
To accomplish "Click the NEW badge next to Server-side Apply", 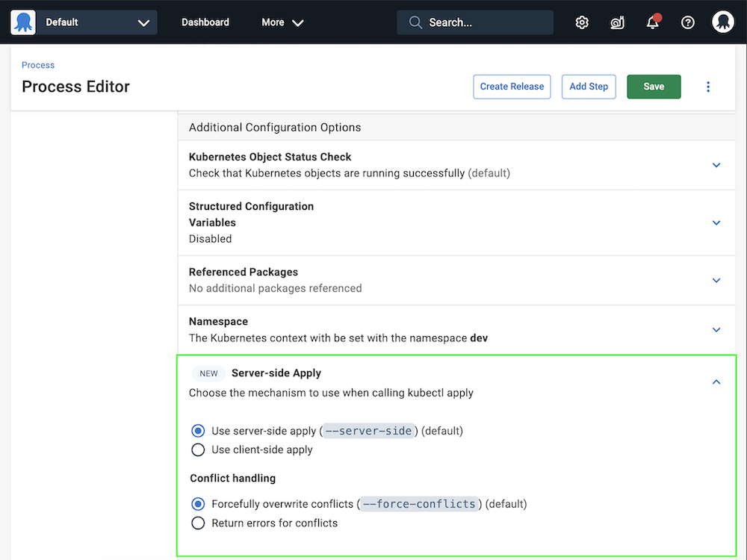I will [x=208, y=374].
